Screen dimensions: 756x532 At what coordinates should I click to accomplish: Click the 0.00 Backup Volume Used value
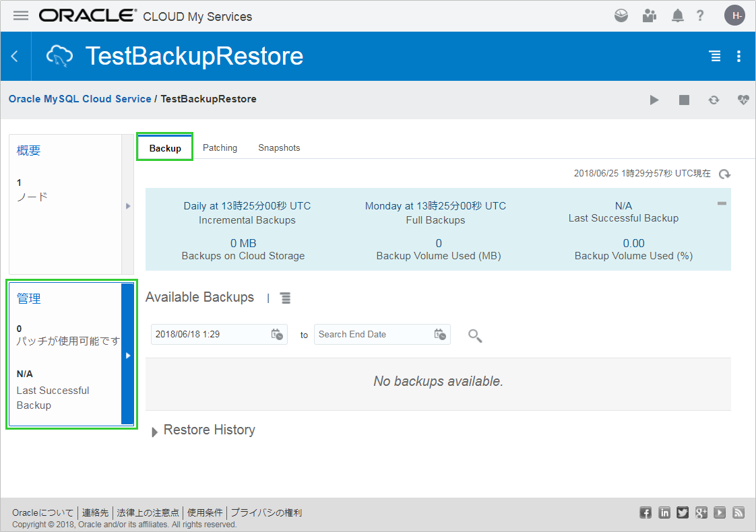click(x=633, y=243)
